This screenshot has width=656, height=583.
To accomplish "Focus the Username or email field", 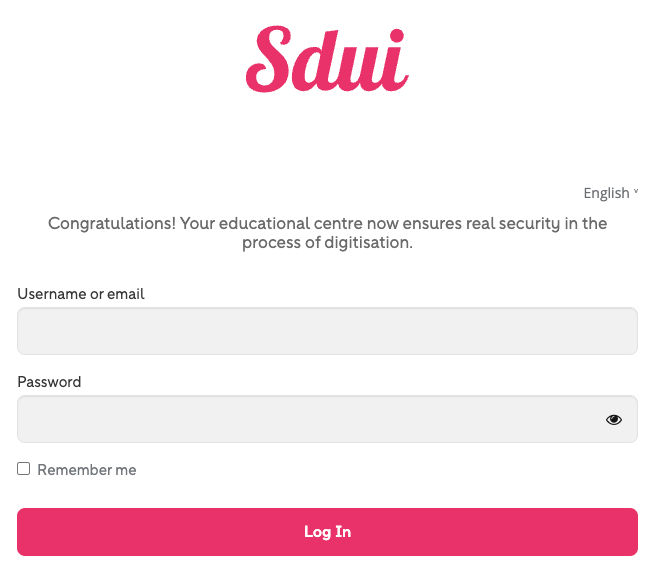I will coord(327,331).
